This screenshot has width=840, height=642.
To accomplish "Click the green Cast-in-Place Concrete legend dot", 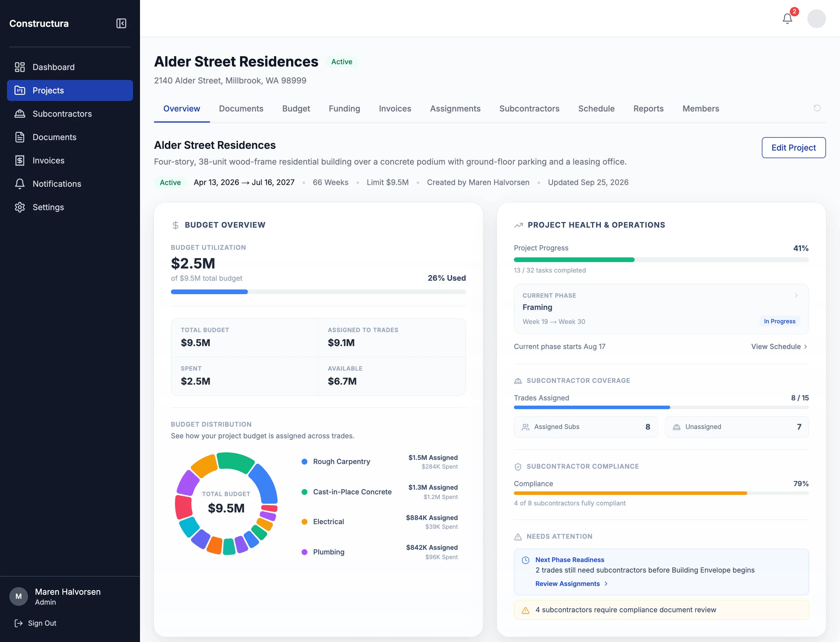I will [304, 492].
